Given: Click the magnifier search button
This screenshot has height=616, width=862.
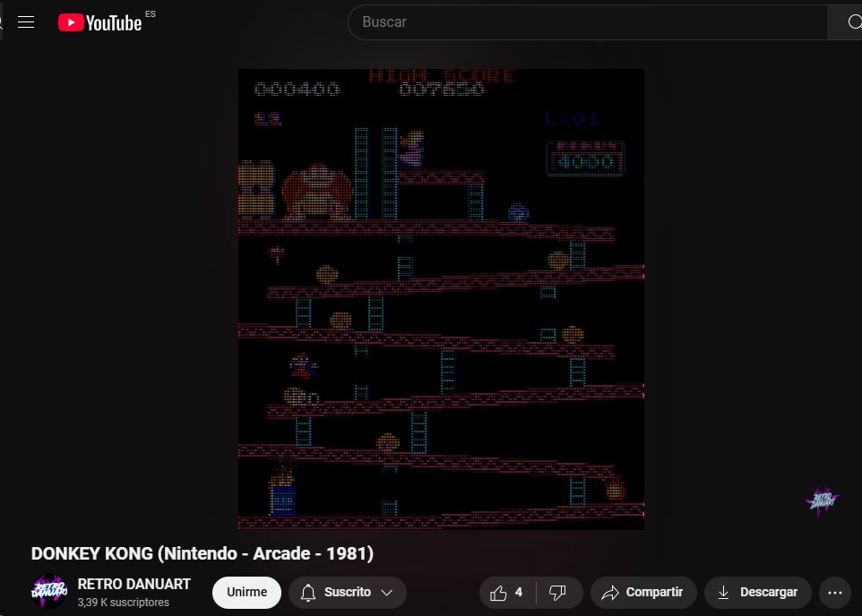Looking at the screenshot, I should pyautogui.click(x=848, y=22).
